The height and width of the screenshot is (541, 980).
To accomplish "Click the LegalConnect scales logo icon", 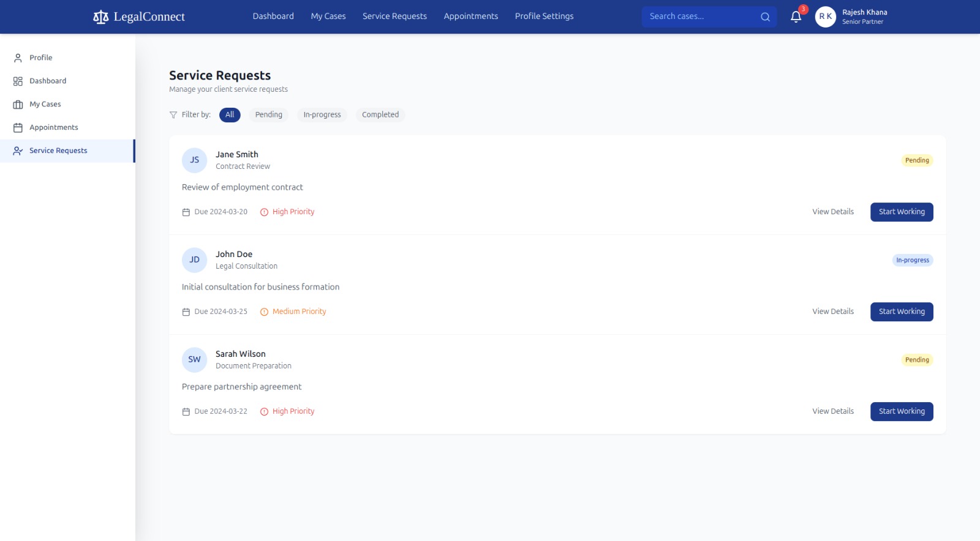I will point(100,17).
